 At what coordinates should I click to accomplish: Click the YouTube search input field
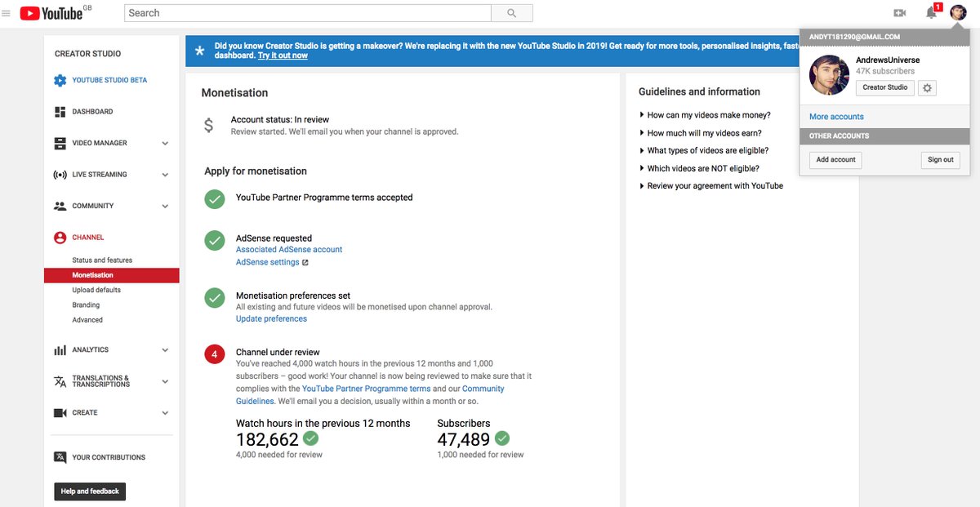coord(308,13)
